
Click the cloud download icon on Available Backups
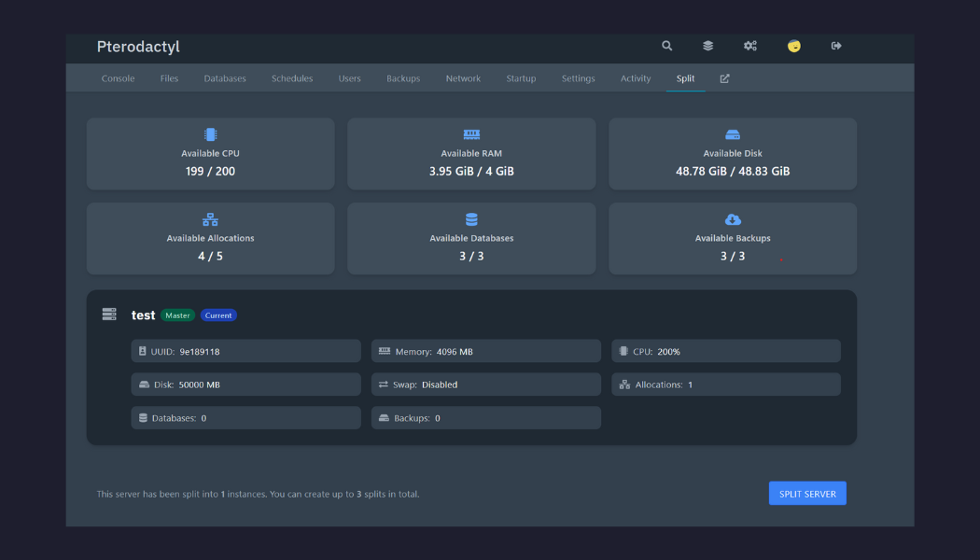pyautogui.click(x=733, y=219)
